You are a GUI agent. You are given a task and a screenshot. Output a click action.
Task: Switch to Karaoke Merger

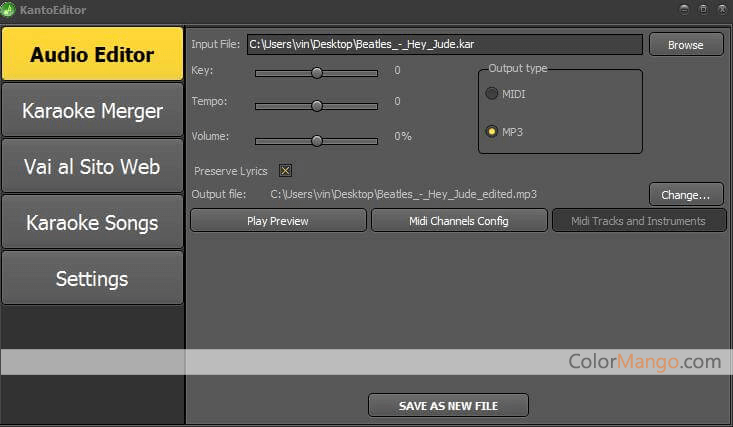click(x=93, y=110)
